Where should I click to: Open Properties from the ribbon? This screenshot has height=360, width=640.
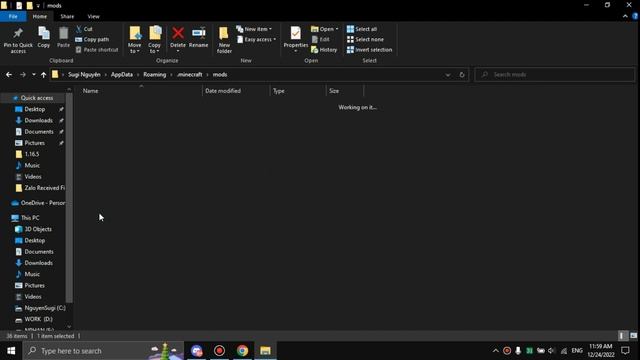coord(296,39)
